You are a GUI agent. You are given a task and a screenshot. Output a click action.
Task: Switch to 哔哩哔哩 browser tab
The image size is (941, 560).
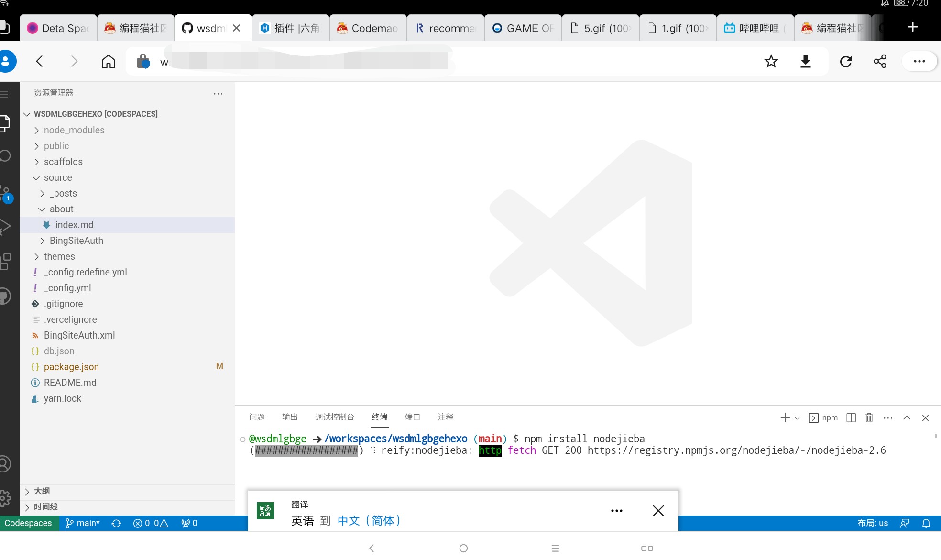coord(755,28)
